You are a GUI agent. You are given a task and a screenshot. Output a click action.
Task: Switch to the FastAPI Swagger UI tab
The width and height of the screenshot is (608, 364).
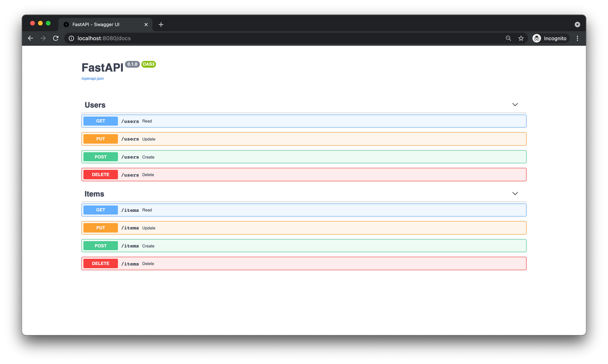click(101, 24)
